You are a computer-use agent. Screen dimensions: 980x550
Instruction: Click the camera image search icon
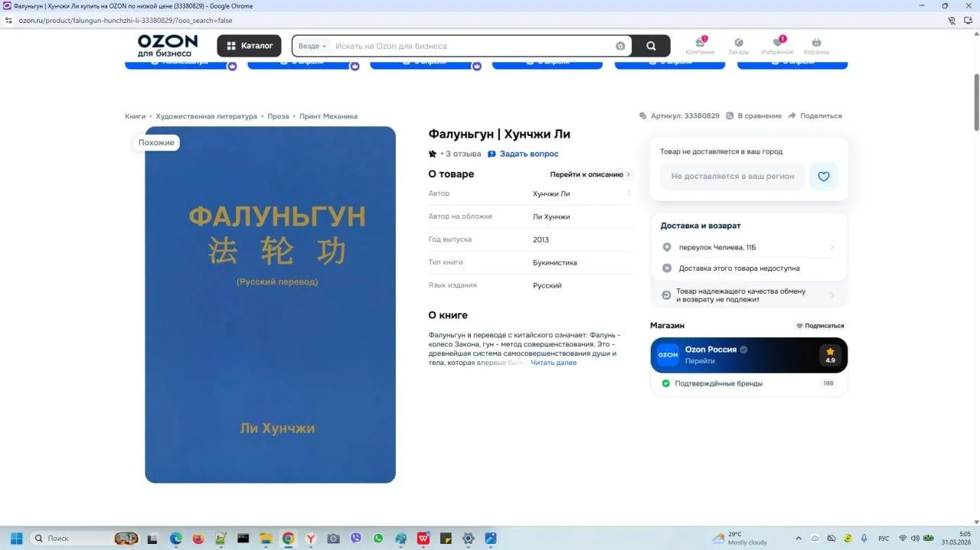[620, 46]
